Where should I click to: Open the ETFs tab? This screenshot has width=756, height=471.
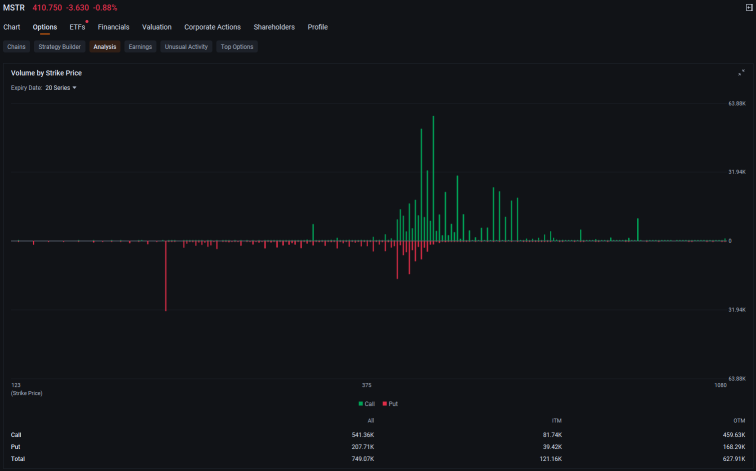pyautogui.click(x=77, y=27)
